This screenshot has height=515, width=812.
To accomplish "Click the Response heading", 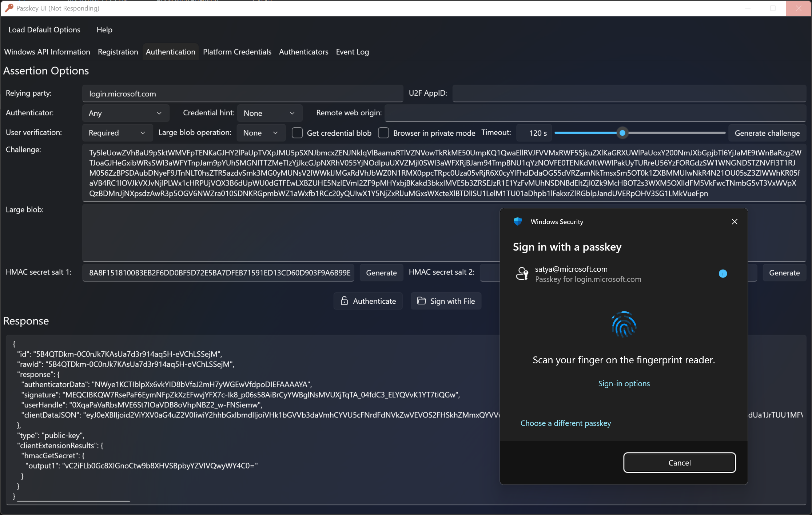I will pos(26,321).
